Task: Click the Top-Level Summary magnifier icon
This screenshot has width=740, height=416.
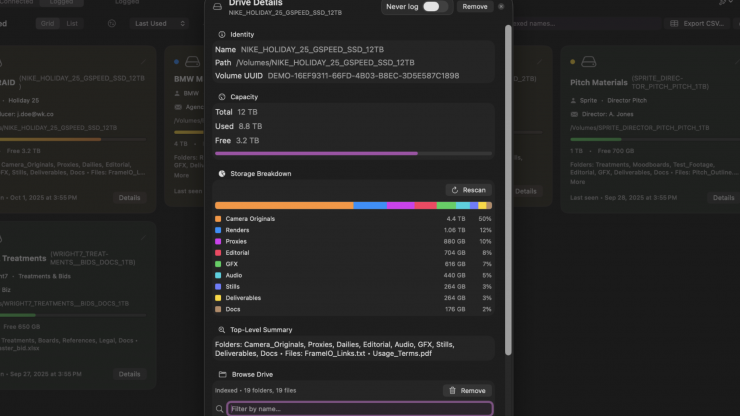Action: tap(221, 330)
